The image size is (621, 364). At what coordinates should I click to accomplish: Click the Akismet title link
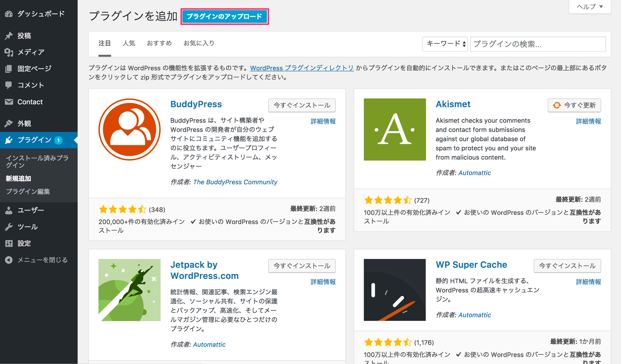point(453,104)
